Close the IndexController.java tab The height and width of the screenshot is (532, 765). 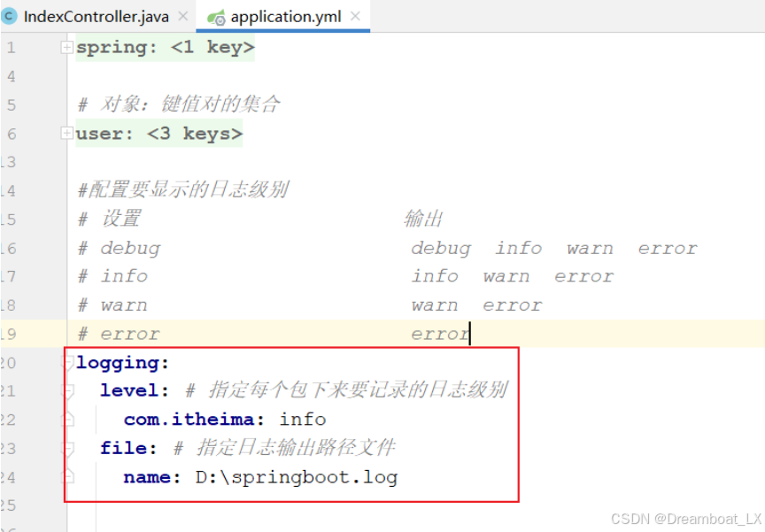(183, 17)
